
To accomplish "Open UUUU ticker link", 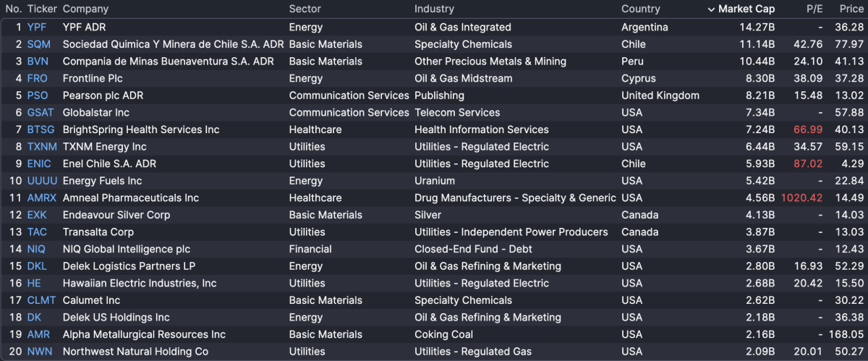I will tap(42, 181).
